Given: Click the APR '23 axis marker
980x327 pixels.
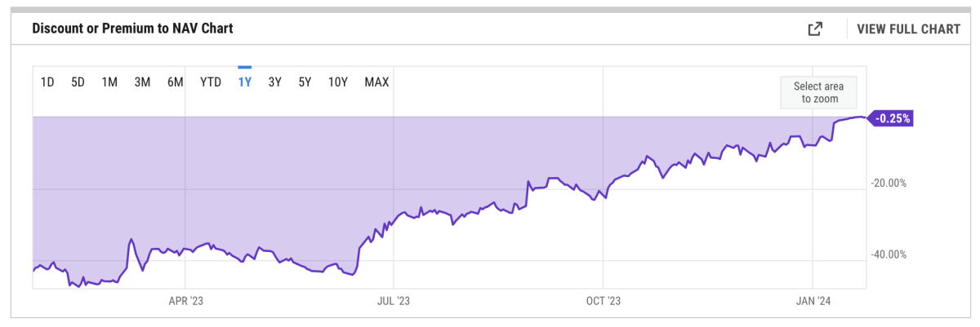Looking at the screenshot, I should click(x=185, y=301).
